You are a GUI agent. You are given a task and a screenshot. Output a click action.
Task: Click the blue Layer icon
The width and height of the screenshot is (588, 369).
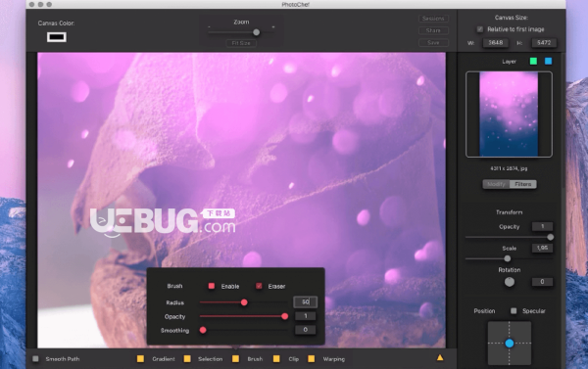(x=548, y=61)
